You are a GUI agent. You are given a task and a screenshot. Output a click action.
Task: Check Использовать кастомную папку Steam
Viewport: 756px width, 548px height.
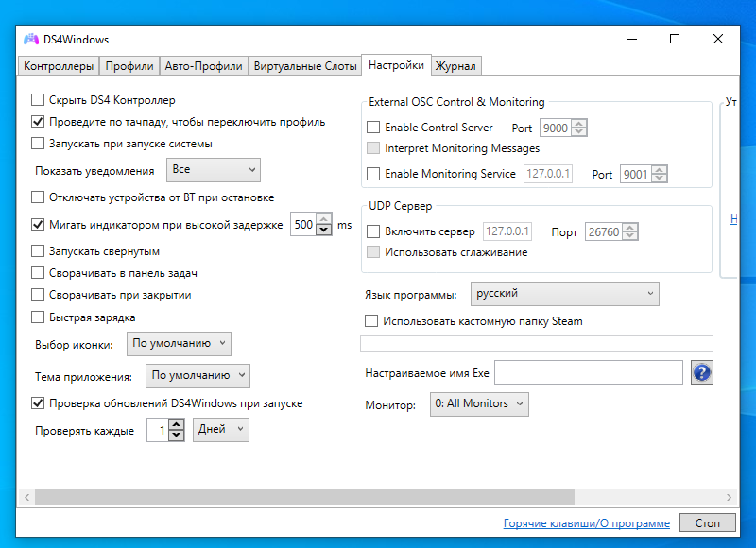371,321
